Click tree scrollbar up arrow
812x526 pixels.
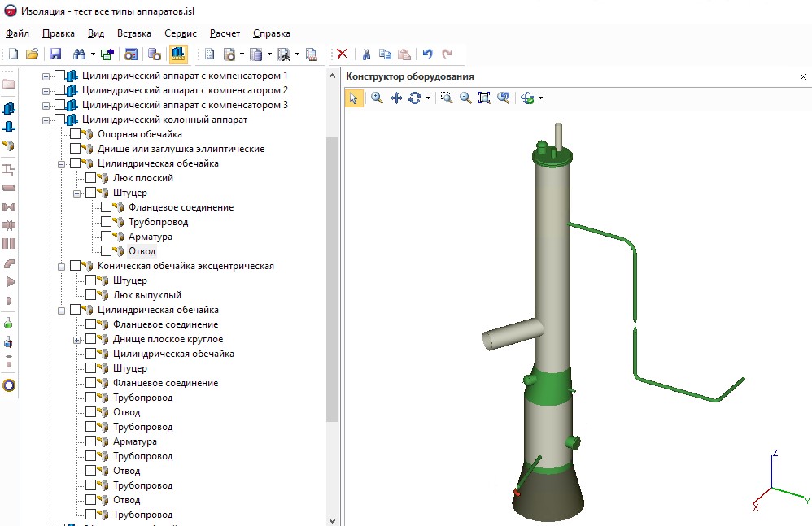333,76
